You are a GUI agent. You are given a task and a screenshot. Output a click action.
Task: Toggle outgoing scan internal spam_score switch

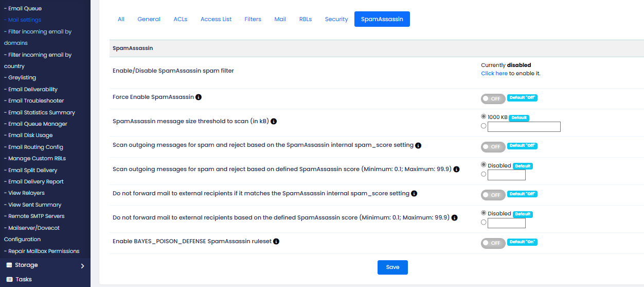(x=493, y=147)
